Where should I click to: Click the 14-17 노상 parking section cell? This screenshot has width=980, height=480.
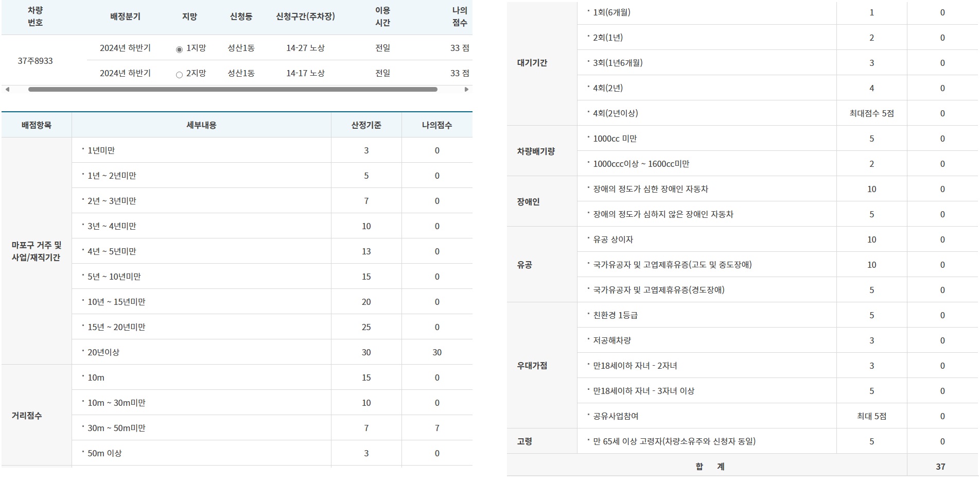click(305, 73)
